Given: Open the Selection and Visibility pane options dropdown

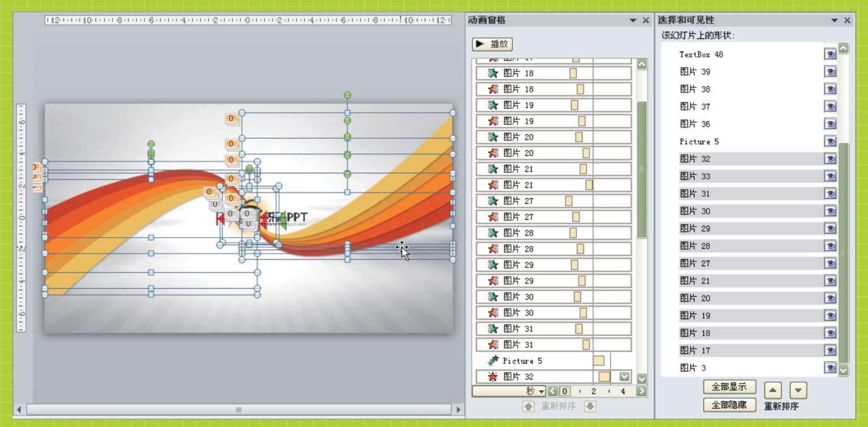Looking at the screenshot, I should click(x=834, y=20).
